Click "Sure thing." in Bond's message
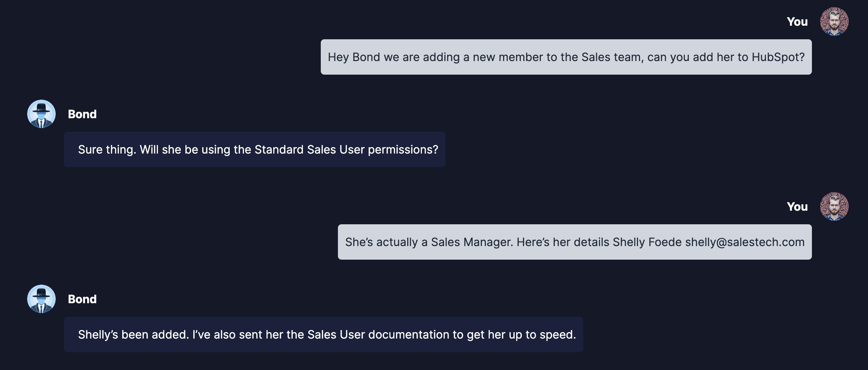The width and height of the screenshot is (868, 370). [x=107, y=150]
